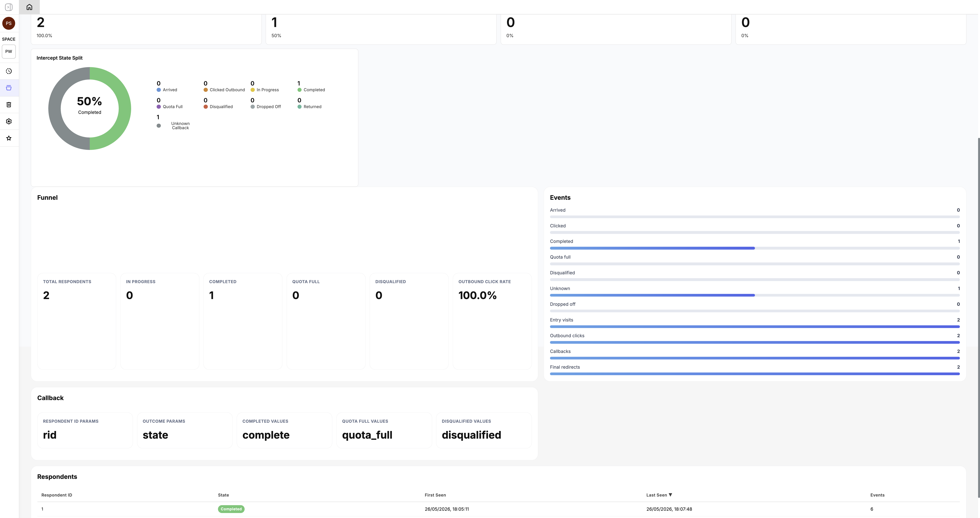Click the Intercept State Split title
Image resolution: width=980 pixels, height=518 pixels.
tap(59, 58)
